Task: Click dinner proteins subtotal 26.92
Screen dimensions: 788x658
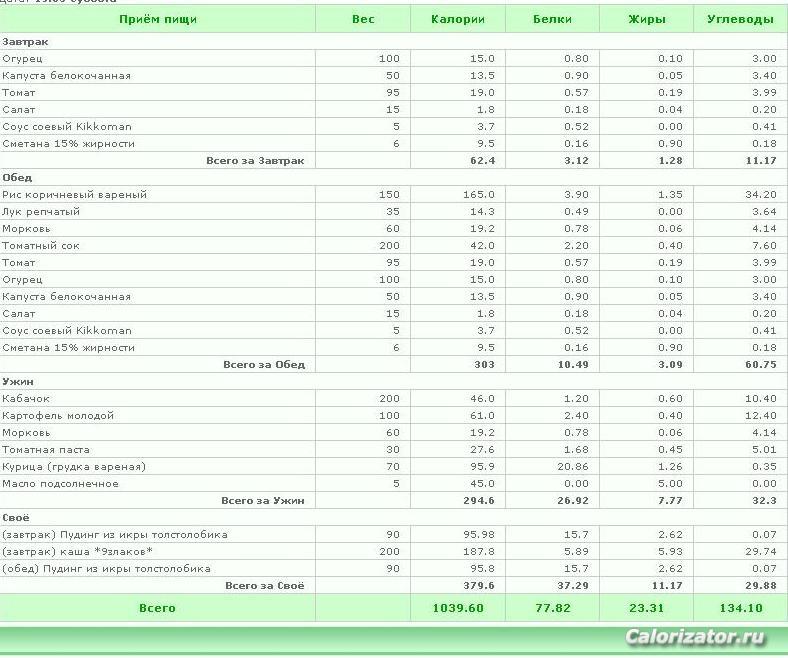Action: tap(573, 501)
